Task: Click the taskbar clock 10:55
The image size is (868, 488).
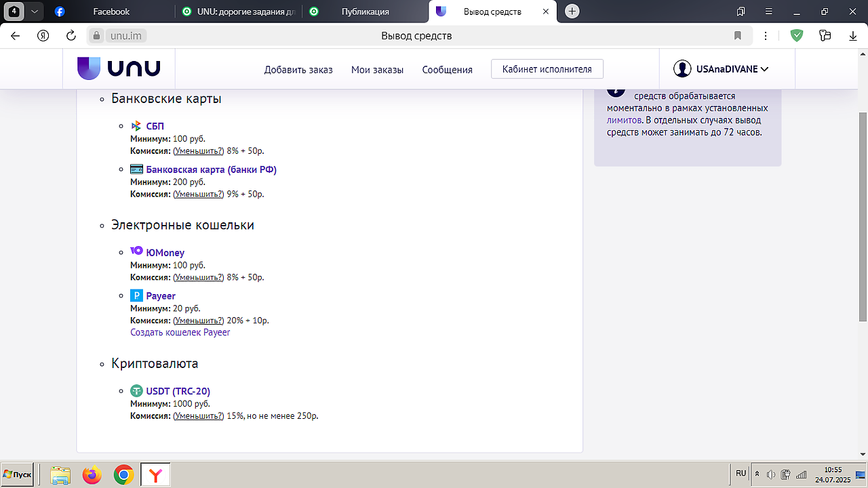Action: point(833,469)
